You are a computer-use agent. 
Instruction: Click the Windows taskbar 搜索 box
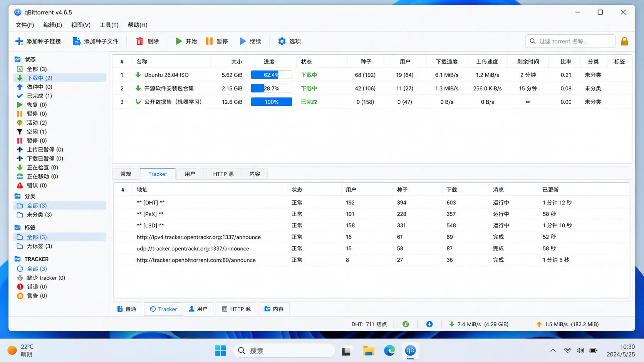coord(284,350)
